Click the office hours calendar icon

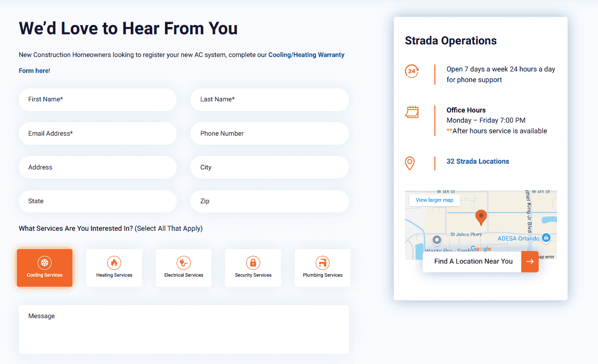pos(412,112)
